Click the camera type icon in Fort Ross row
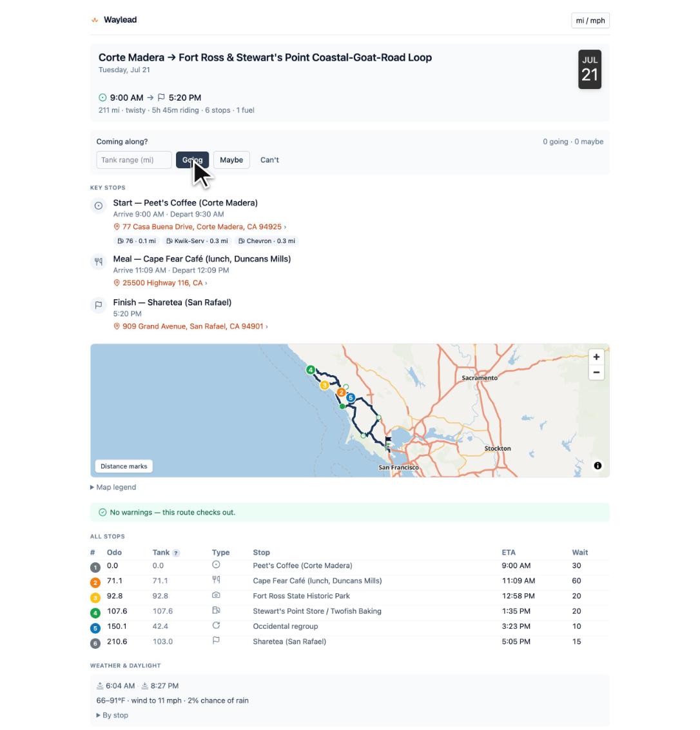 click(x=216, y=595)
